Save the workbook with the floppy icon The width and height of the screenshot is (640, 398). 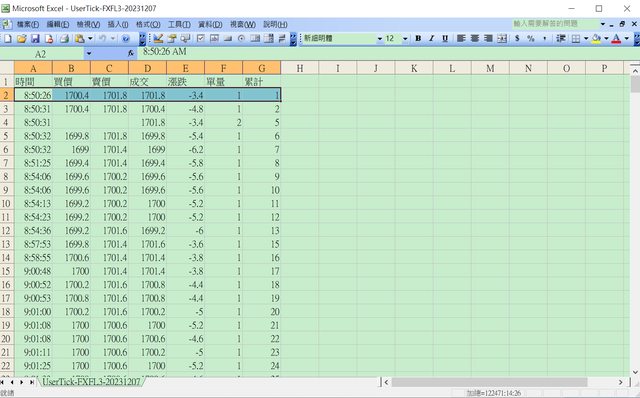coord(35,38)
